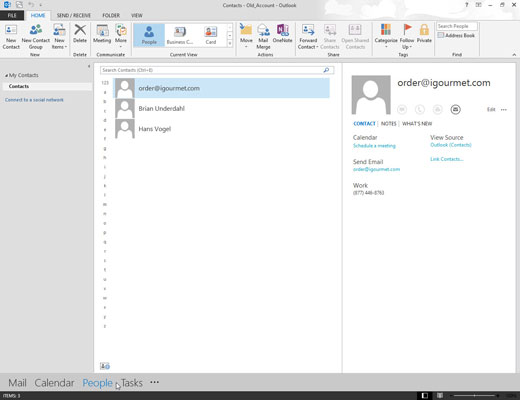
Task: Click the Schedule a meeting link
Action: tap(374, 146)
